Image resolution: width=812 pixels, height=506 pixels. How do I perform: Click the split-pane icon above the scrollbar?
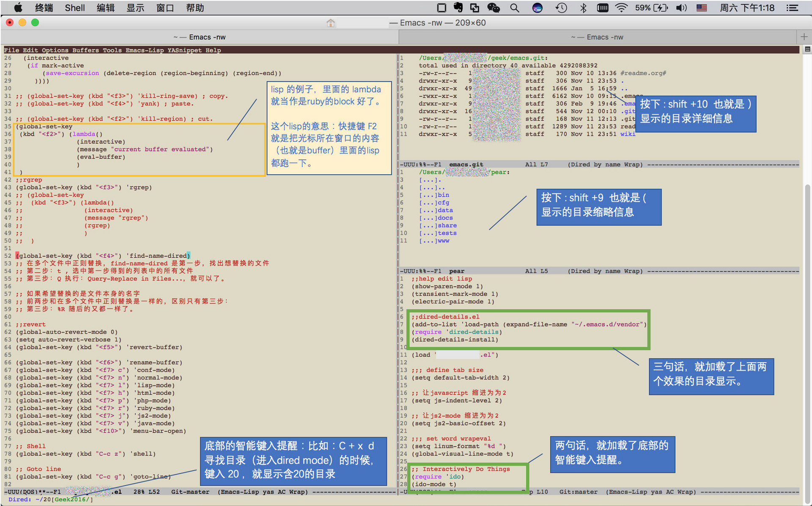807,49
